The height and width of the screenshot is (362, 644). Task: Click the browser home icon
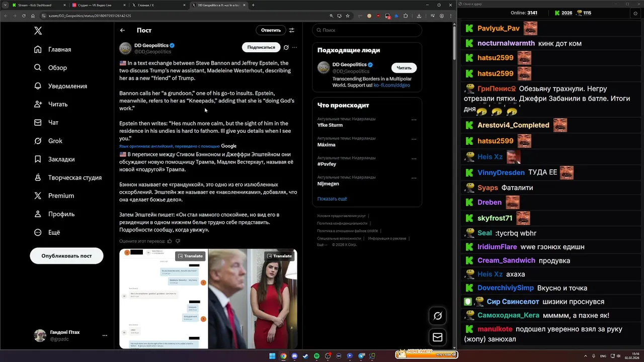pyautogui.click(x=33, y=16)
